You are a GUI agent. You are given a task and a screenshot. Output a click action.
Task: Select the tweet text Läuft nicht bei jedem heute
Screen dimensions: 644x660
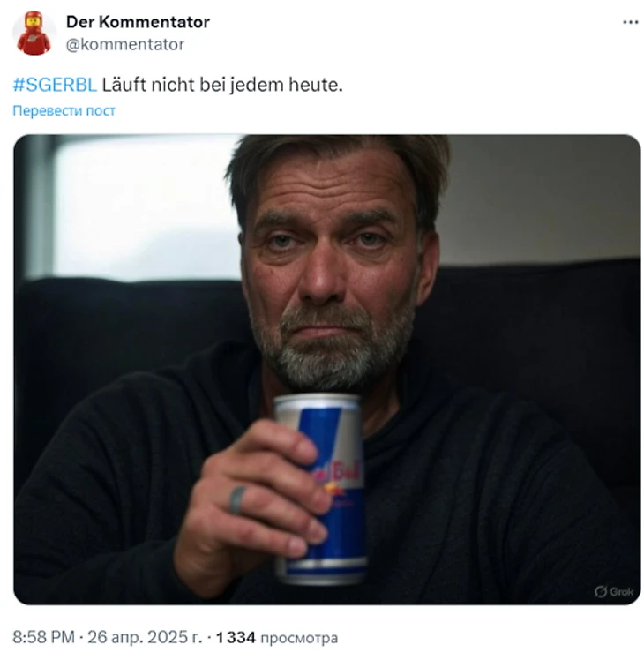221,86
